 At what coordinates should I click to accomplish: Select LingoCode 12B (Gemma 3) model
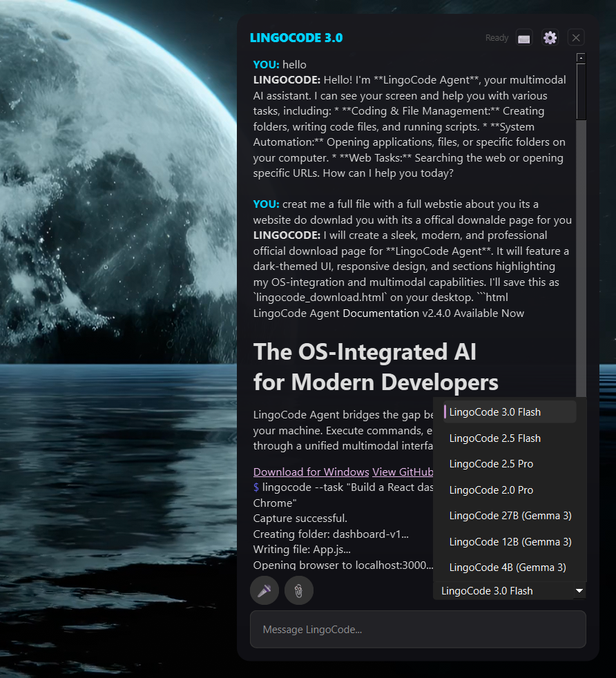coord(510,542)
